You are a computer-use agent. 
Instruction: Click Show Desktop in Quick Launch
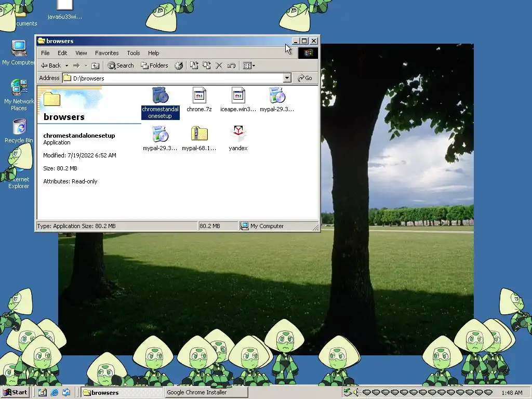click(x=43, y=393)
